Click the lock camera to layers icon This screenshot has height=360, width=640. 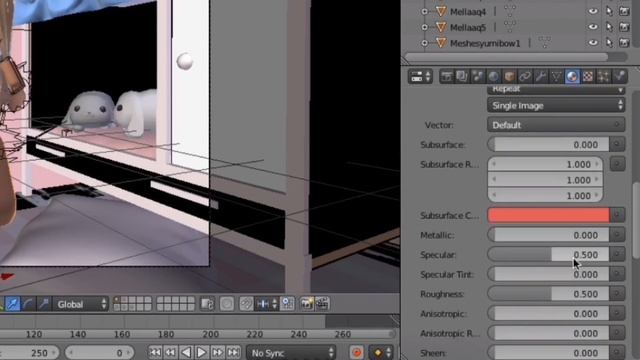(207, 304)
